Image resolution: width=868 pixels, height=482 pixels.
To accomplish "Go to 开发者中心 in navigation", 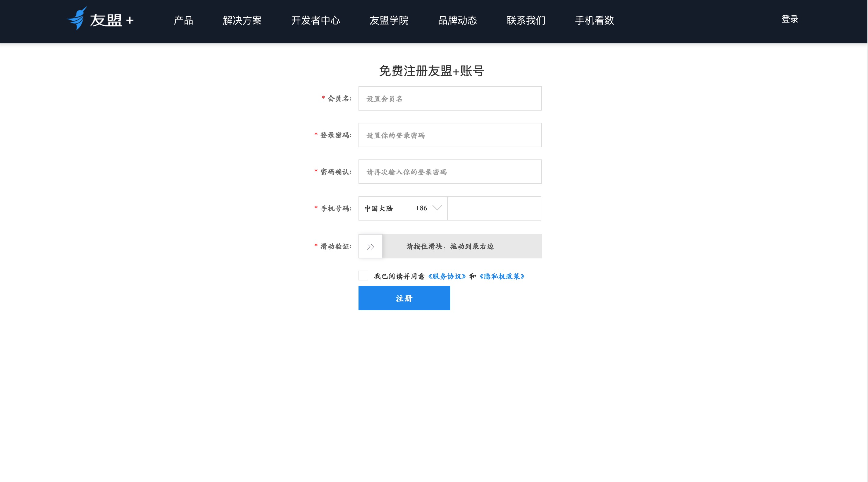I will [316, 20].
